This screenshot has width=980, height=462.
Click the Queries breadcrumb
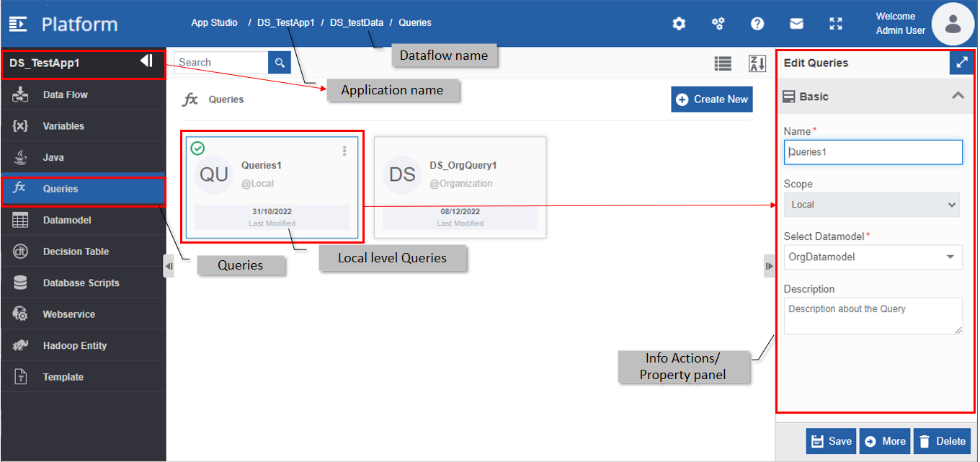click(x=415, y=22)
